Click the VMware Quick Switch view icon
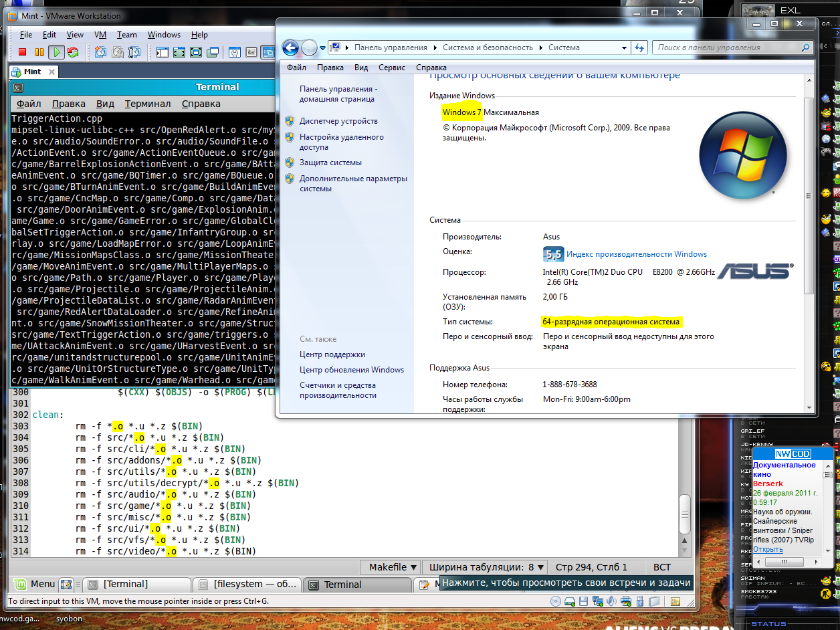This screenshot has width=840, height=630. click(x=179, y=52)
